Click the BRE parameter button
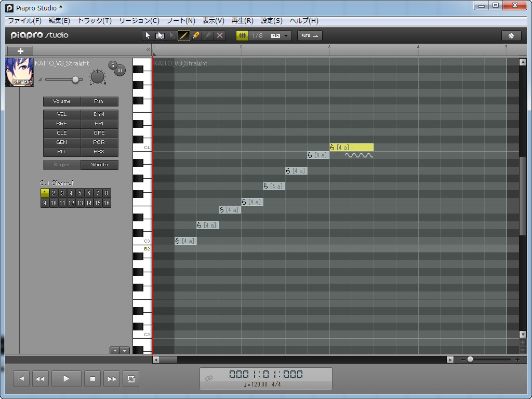This screenshot has height=399, width=532. (x=62, y=124)
